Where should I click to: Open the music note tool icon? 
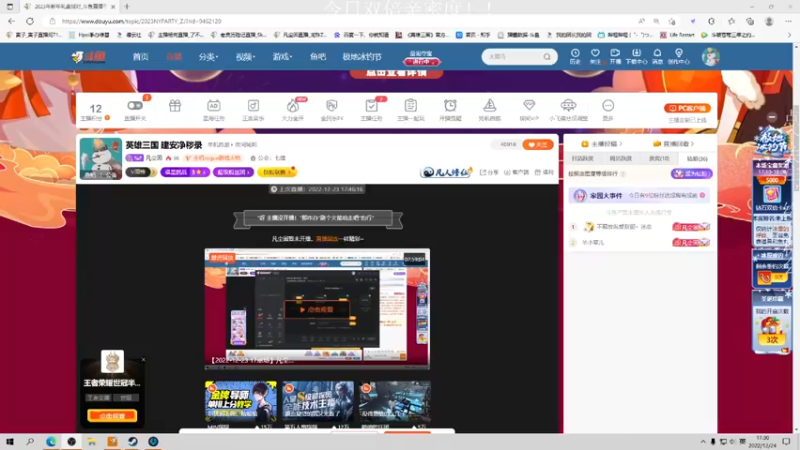[x=253, y=106]
